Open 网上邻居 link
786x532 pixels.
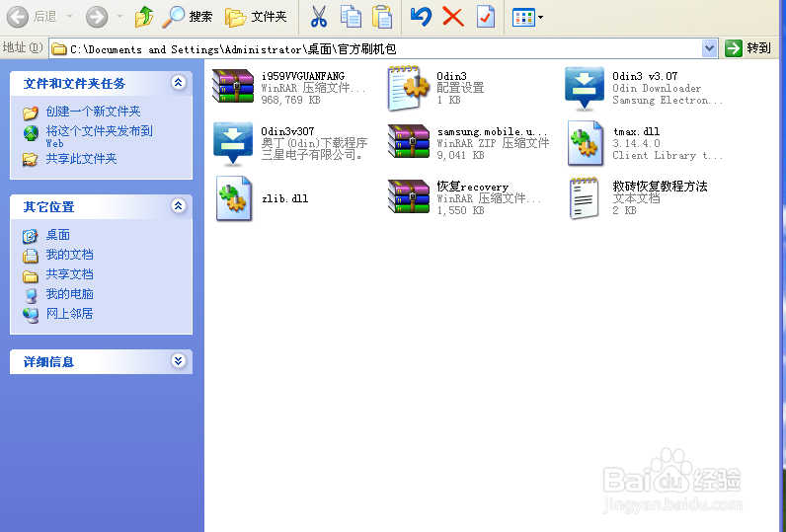[70, 314]
